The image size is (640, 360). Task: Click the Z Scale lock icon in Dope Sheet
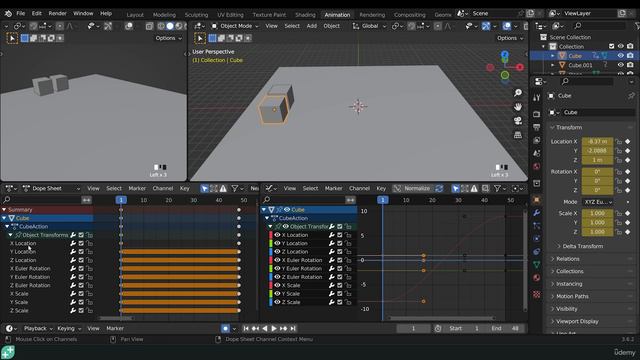pos(89,311)
